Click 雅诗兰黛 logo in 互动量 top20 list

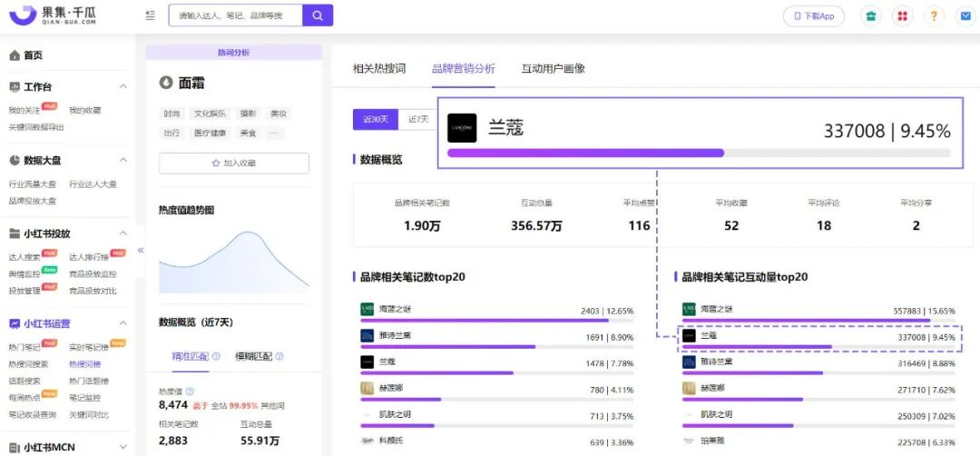pyautogui.click(x=689, y=362)
